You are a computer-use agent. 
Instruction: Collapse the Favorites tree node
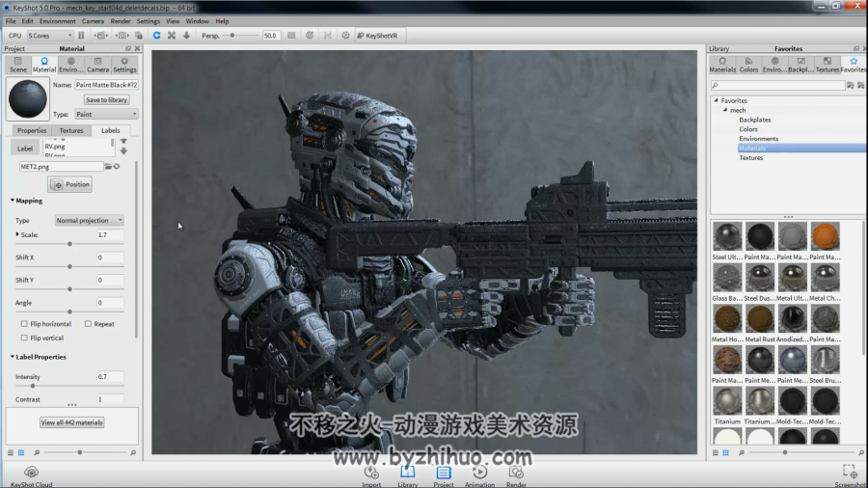tap(717, 100)
